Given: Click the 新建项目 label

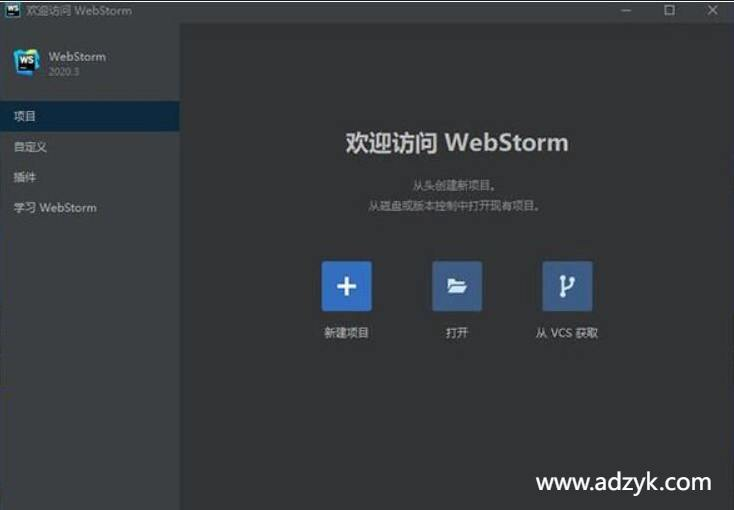Looking at the screenshot, I should pos(347,333).
